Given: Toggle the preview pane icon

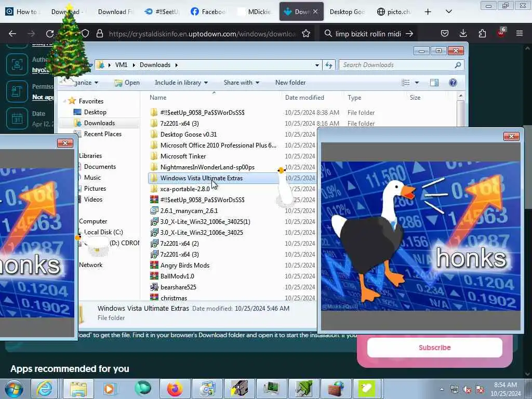Looking at the screenshot, I should 434,83.
